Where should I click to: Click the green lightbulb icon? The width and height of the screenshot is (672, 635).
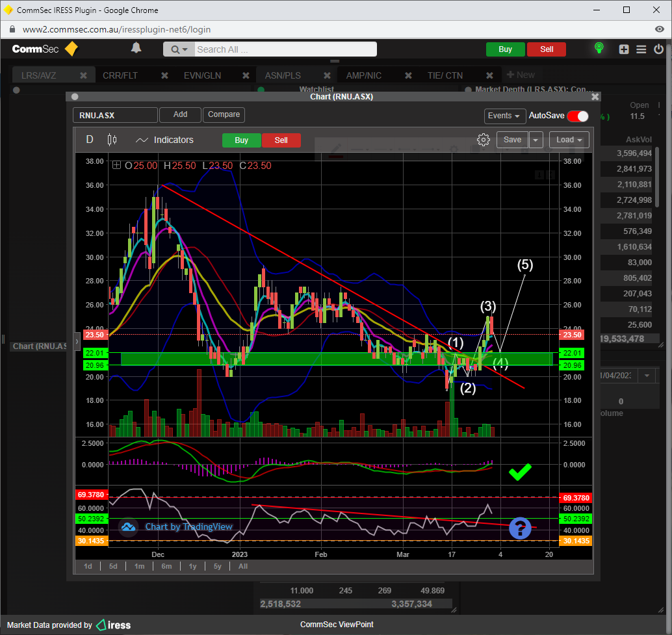[x=599, y=49]
